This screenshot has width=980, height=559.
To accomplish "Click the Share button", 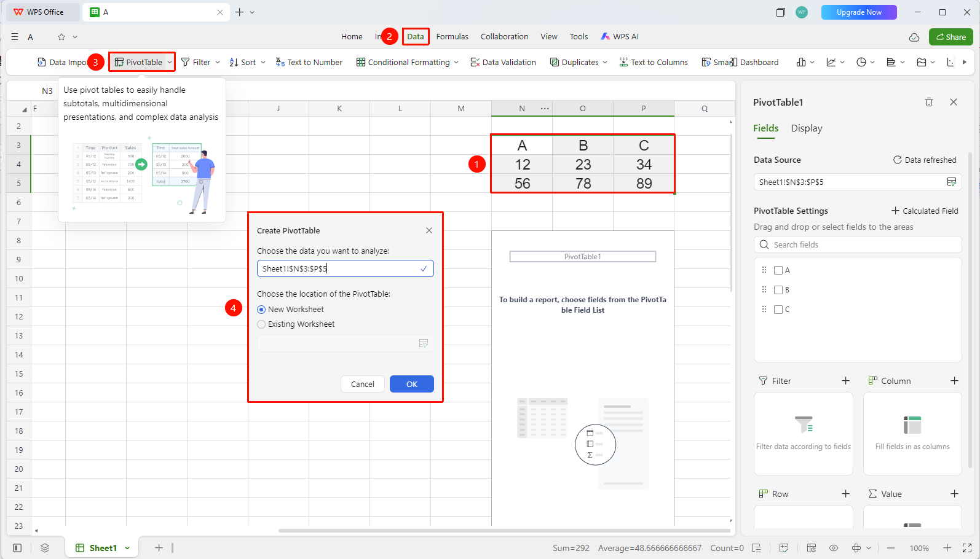I will [x=951, y=37].
